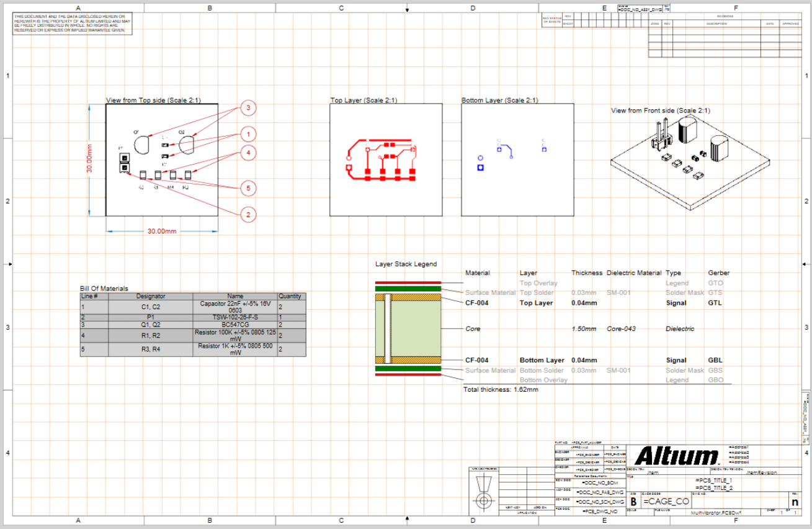Click the Core-043 dielectric material text
The height and width of the screenshot is (529, 812).
pyautogui.click(x=621, y=329)
